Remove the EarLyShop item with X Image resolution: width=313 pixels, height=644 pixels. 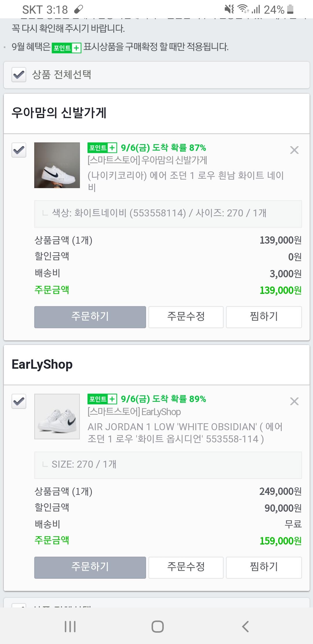[x=294, y=401]
